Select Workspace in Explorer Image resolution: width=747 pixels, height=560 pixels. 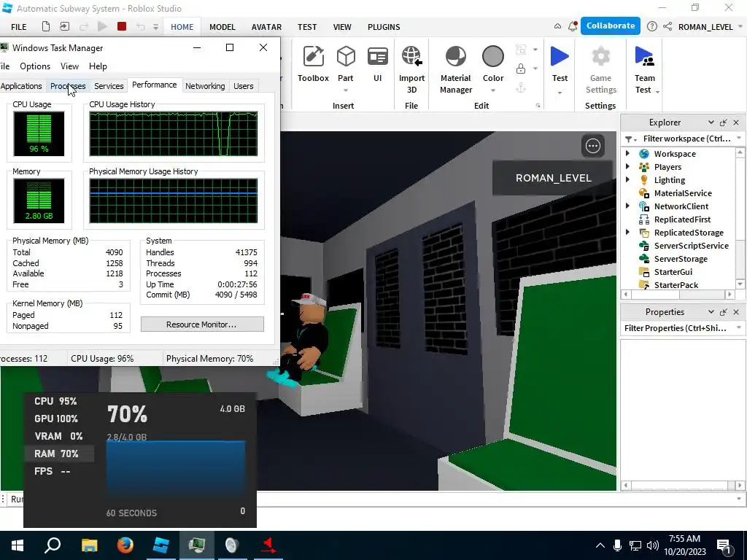(x=675, y=154)
